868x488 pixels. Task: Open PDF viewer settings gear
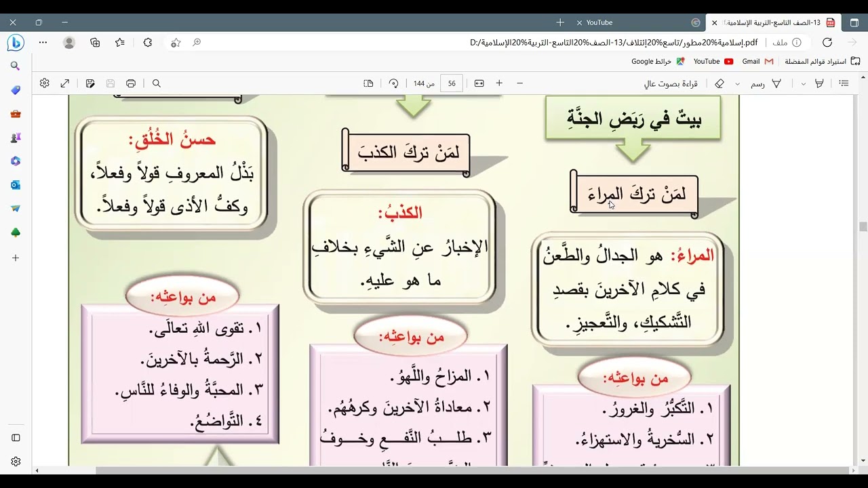pos(45,83)
